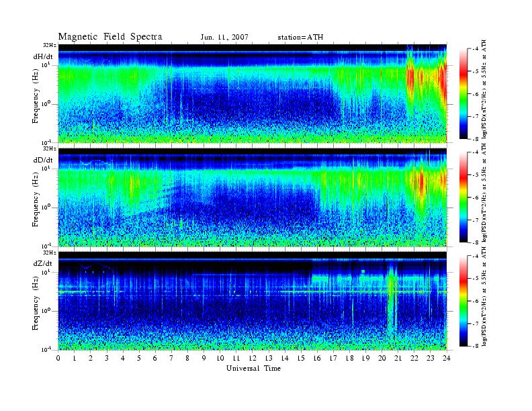Click hour 0 on time axis

point(58,358)
